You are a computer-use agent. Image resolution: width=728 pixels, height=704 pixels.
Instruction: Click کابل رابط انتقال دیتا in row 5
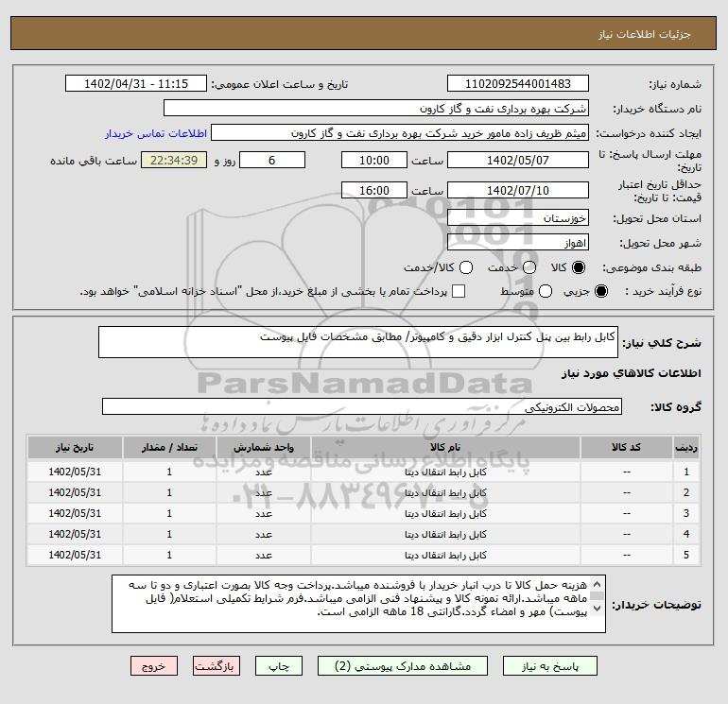coord(445,555)
